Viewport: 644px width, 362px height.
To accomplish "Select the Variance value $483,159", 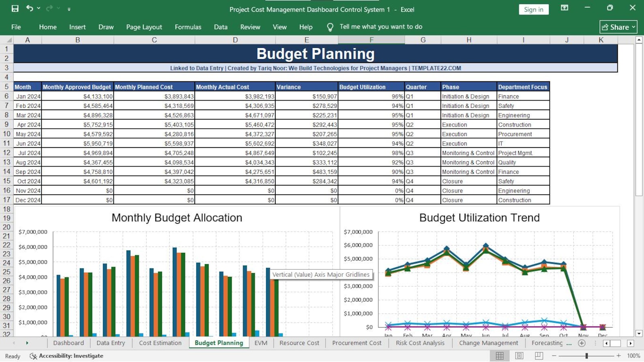I will (307, 172).
